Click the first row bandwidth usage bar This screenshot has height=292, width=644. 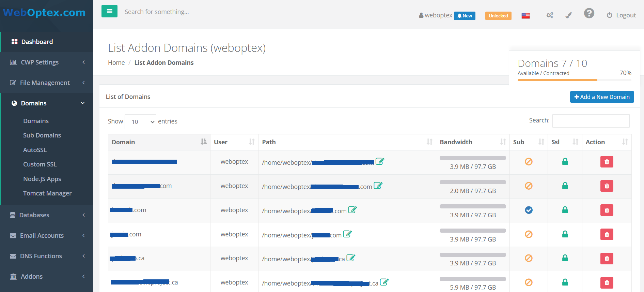[x=473, y=158]
